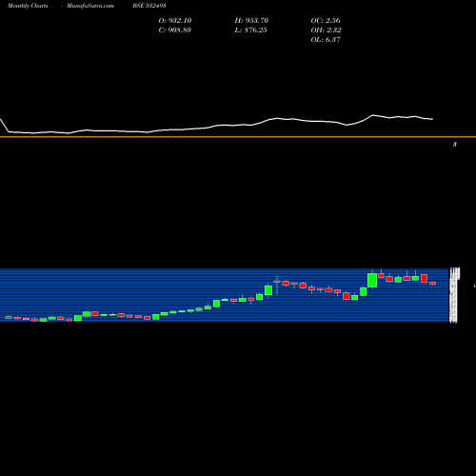Click the tallest green candlestick near chart right
This screenshot has width=476, height=476.
372,280
